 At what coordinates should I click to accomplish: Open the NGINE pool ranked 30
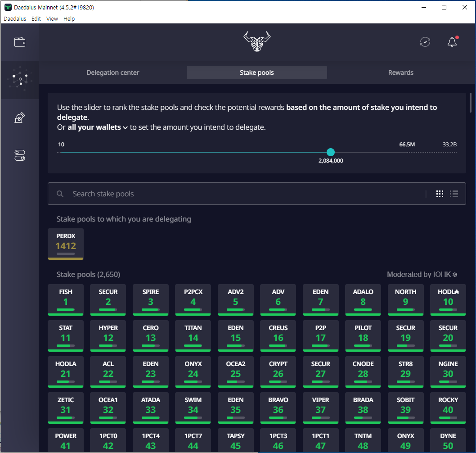[x=448, y=372]
